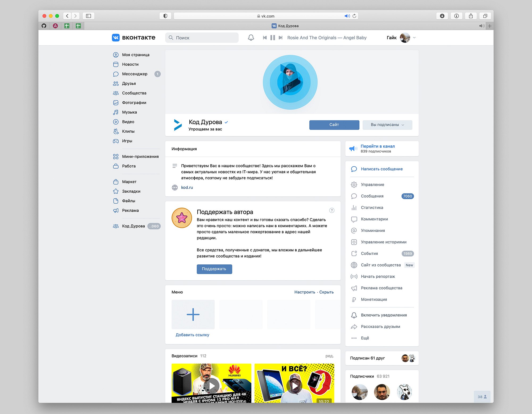The width and height of the screenshot is (532, 414).
Task: Click the Файлы document icon
Action: (116, 201)
